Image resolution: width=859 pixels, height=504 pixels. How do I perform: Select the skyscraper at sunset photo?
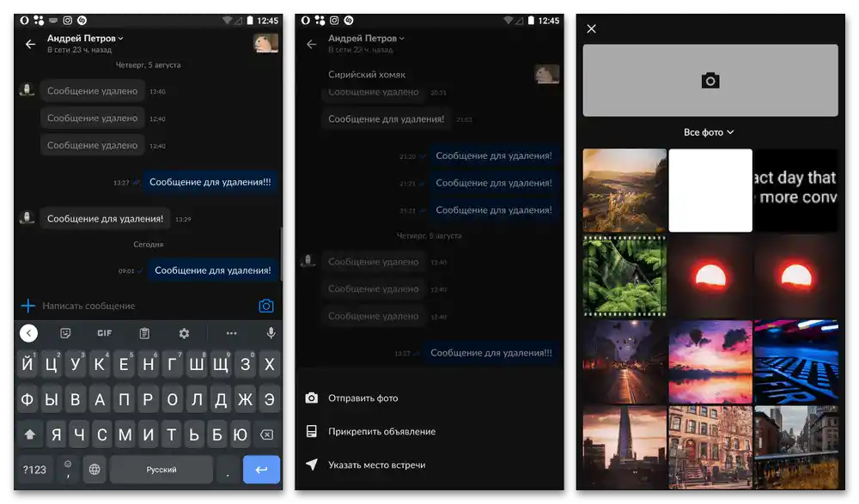tap(624, 447)
